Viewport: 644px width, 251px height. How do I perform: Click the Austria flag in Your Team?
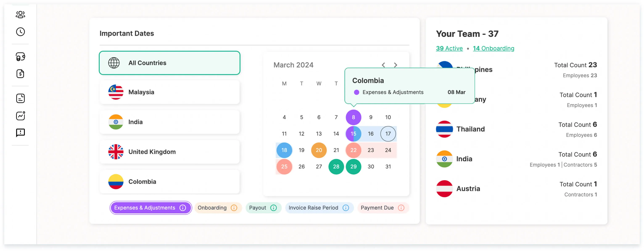(444, 189)
